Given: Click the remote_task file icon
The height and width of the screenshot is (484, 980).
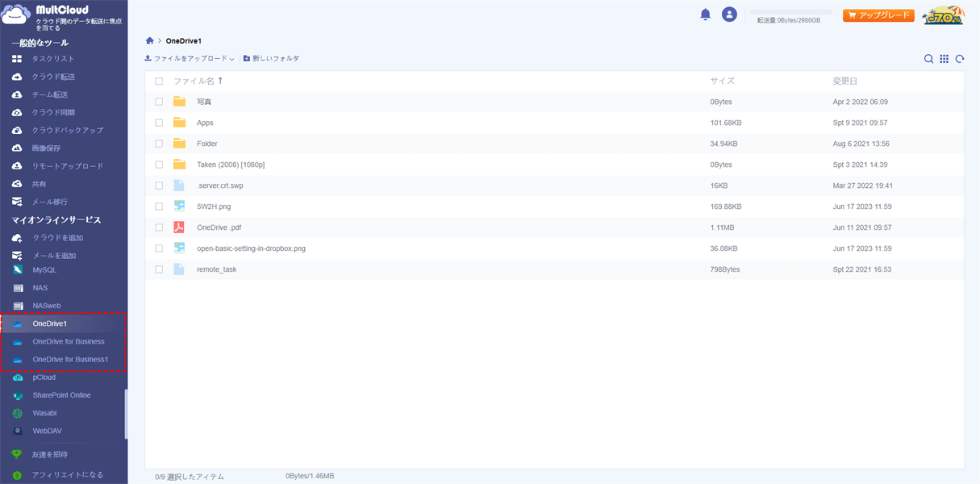Looking at the screenshot, I should coord(179,269).
